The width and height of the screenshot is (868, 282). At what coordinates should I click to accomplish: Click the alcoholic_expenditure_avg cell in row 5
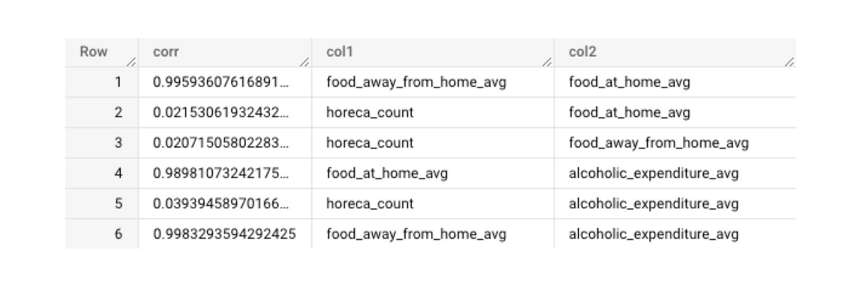point(653,204)
